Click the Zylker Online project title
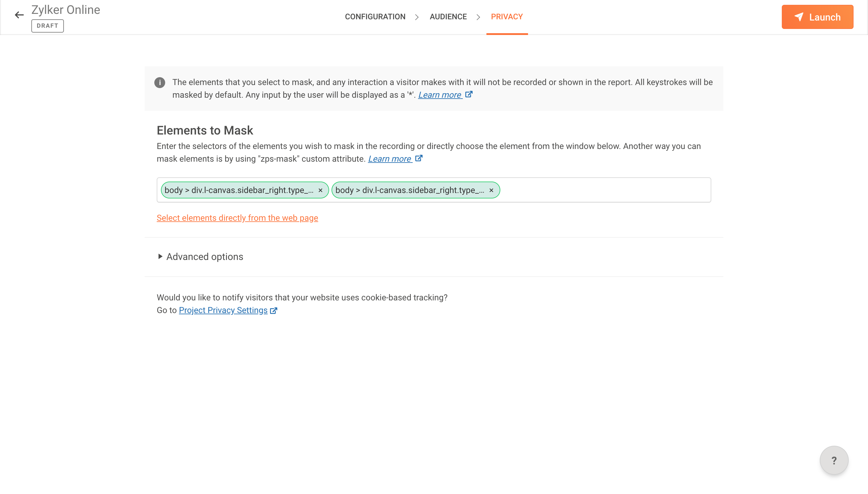868x494 pixels. click(x=66, y=10)
